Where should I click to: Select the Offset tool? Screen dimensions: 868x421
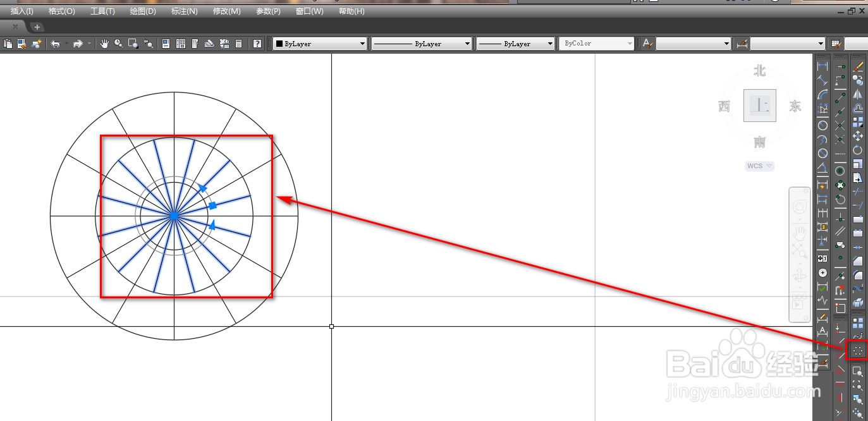click(858, 109)
